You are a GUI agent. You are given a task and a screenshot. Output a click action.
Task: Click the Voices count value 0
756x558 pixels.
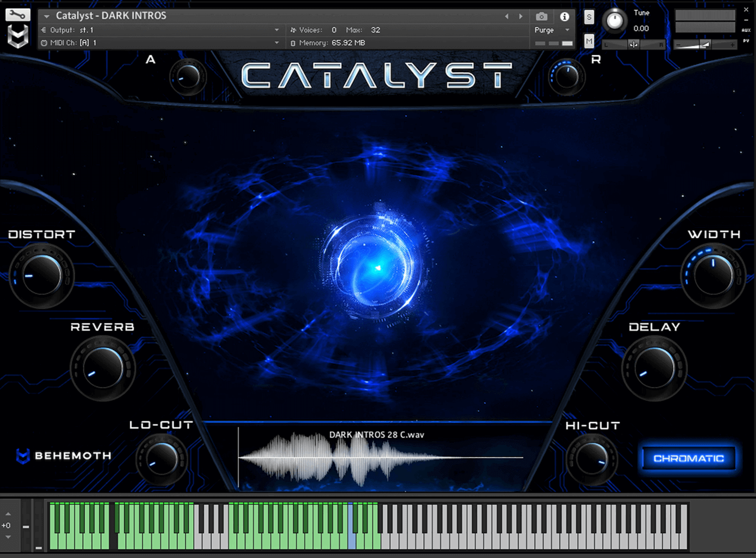coord(334,30)
